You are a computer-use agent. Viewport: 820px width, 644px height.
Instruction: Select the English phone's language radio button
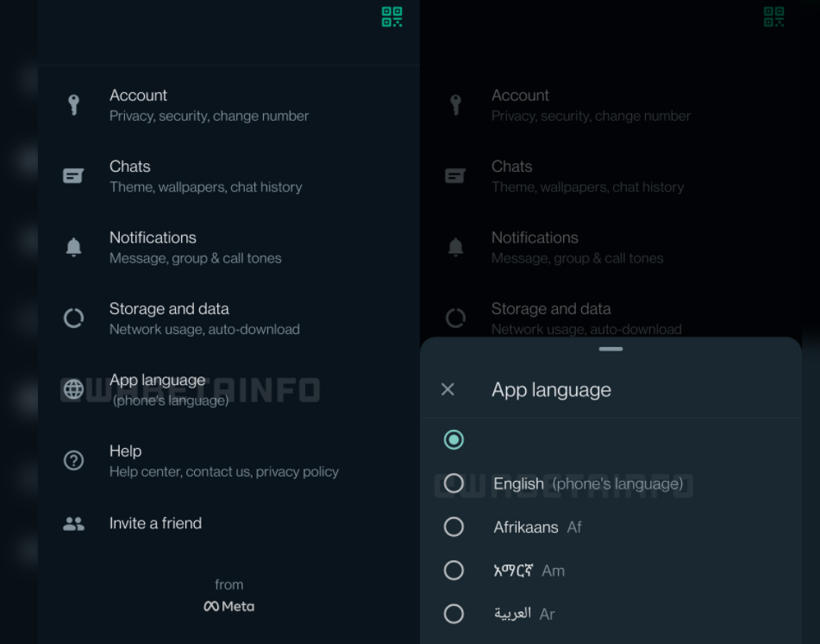pyautogui.click(x=454, y=484)
